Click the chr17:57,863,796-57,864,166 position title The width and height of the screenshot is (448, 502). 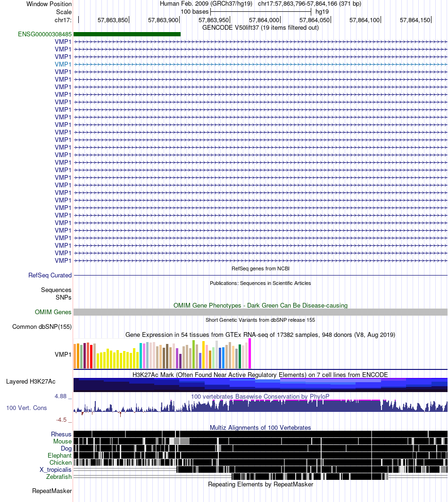(309, 4)
